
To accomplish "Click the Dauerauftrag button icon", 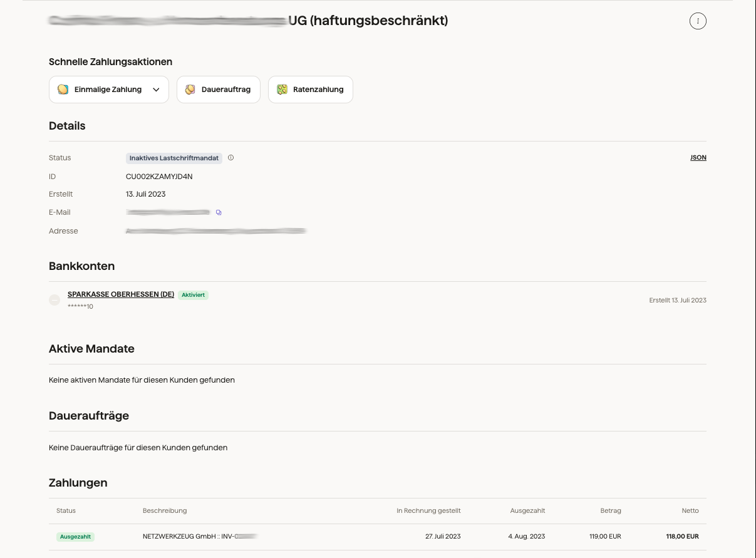I will 190,90.
